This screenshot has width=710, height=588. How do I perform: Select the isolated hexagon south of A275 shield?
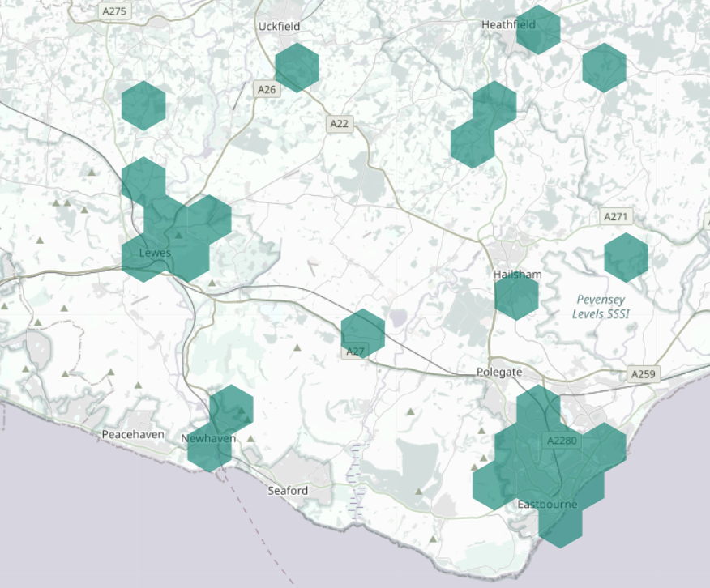click(x=143, y=106)
